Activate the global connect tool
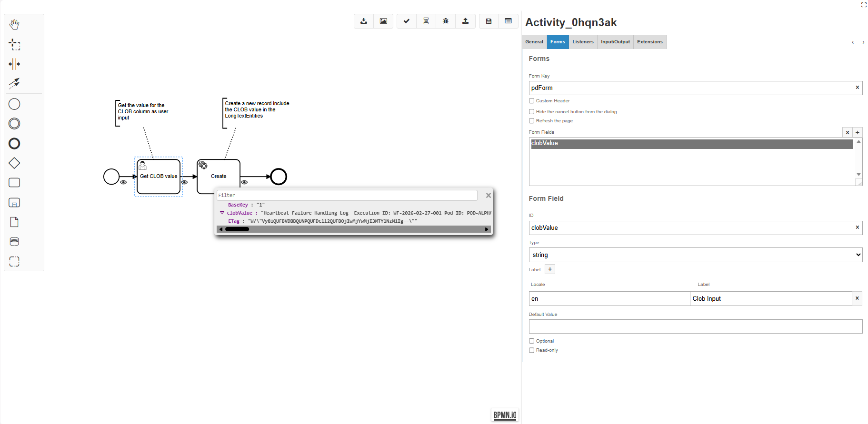Screen dimensions: 868x424 (x=14, y=83)
